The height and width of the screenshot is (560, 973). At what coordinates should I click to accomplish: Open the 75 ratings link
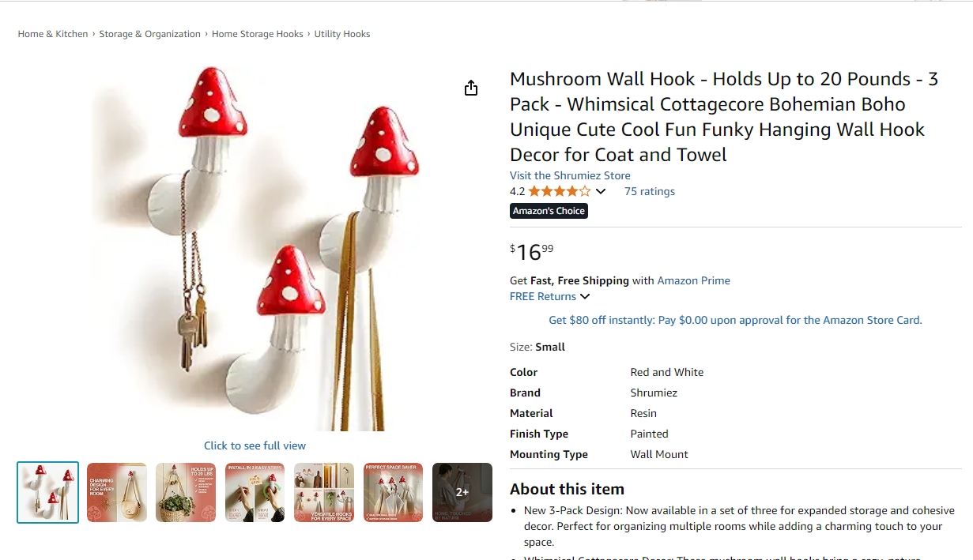[x=649, y=191]
